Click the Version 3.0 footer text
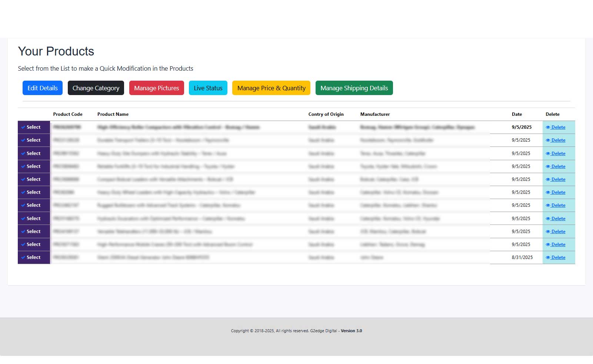 coord(352,331)
